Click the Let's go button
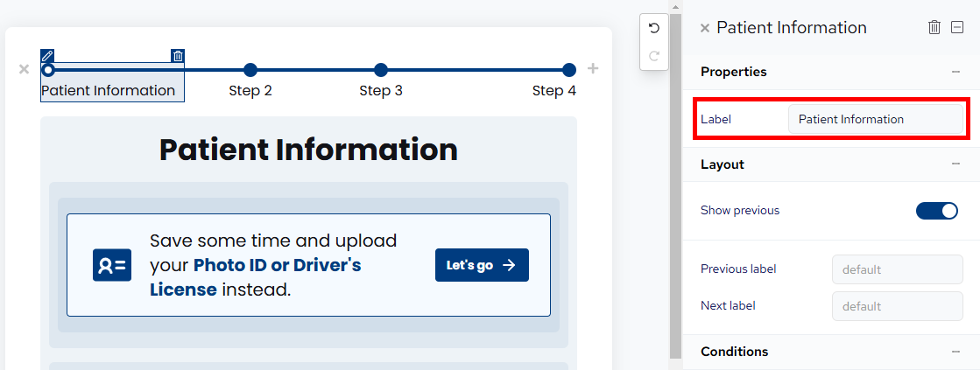980x370 pixels. pos(482,265)
